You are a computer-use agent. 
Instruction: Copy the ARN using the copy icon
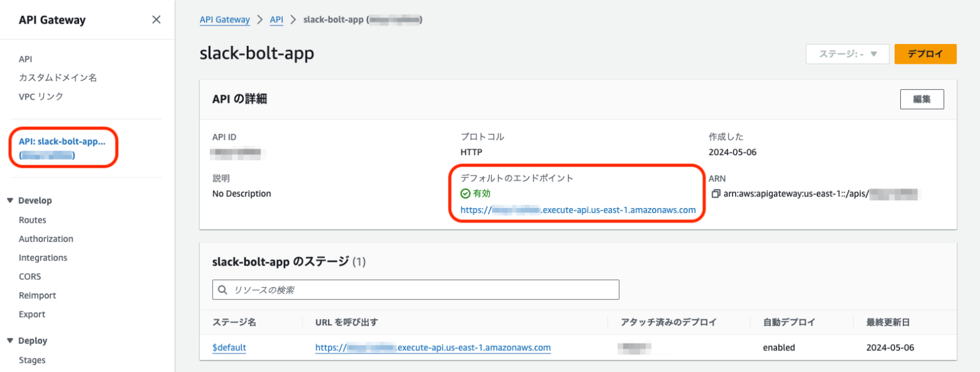pyautogui.click(x=715, y=194)
